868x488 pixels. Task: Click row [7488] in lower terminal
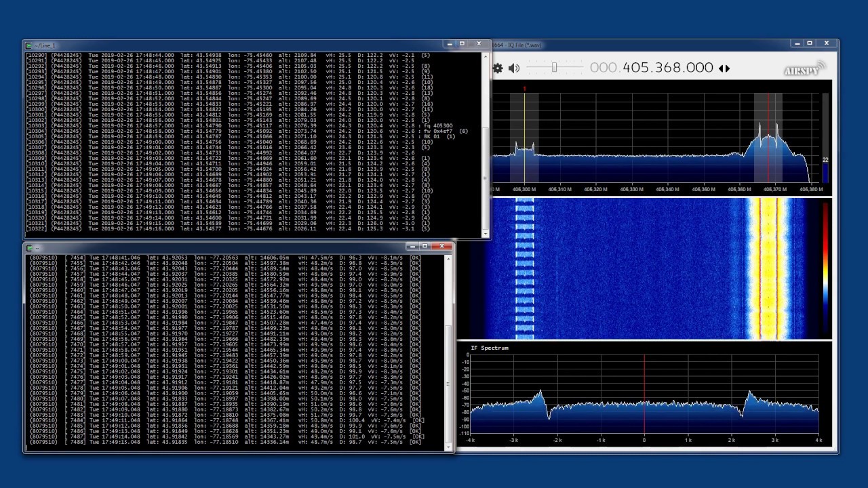pyautogui.click(x=226, y=442)
